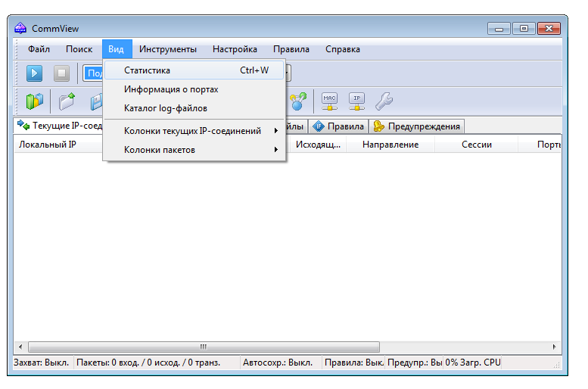
Task: Switch to the Правила tab
Action: pyautogui.click(x=339, y=126)
